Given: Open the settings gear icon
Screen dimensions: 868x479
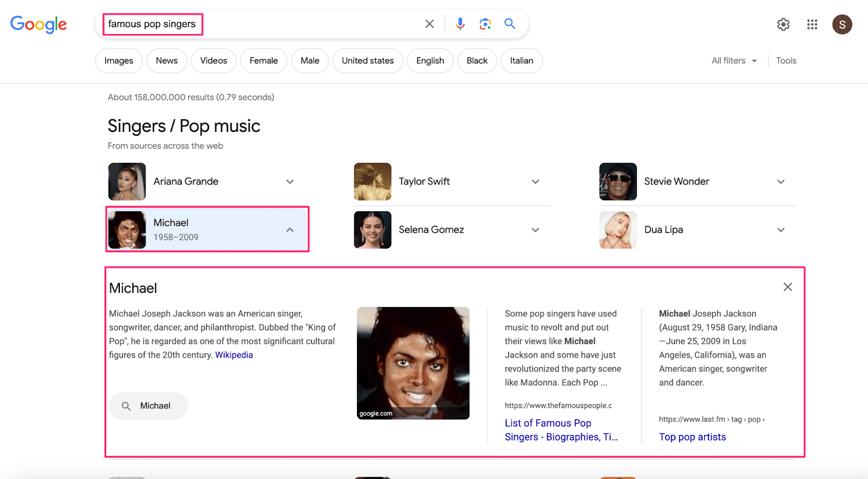Looking at the screenshot, I should pos(783,24).
